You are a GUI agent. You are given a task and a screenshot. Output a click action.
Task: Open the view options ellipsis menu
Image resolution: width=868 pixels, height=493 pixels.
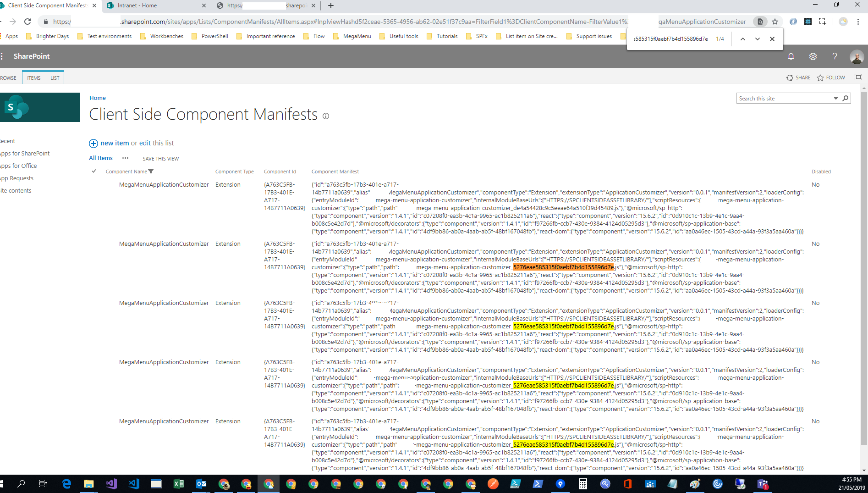(125, 158)
